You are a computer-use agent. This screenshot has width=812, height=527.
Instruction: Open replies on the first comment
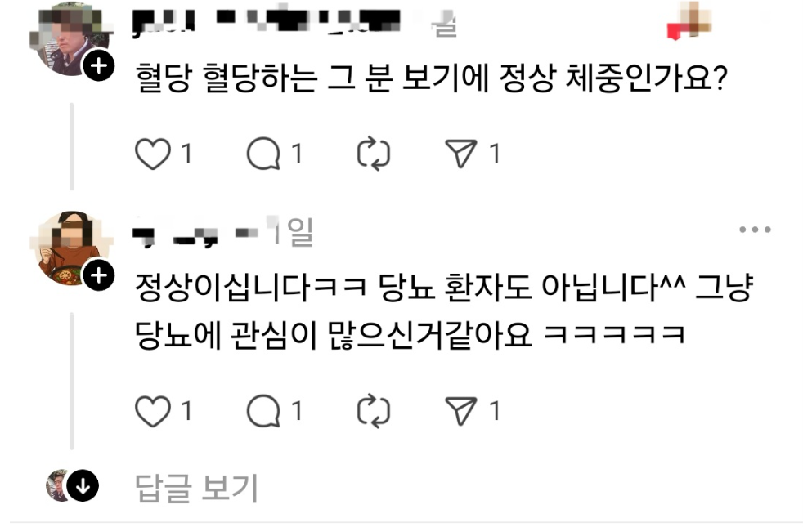tap(263, 154)
